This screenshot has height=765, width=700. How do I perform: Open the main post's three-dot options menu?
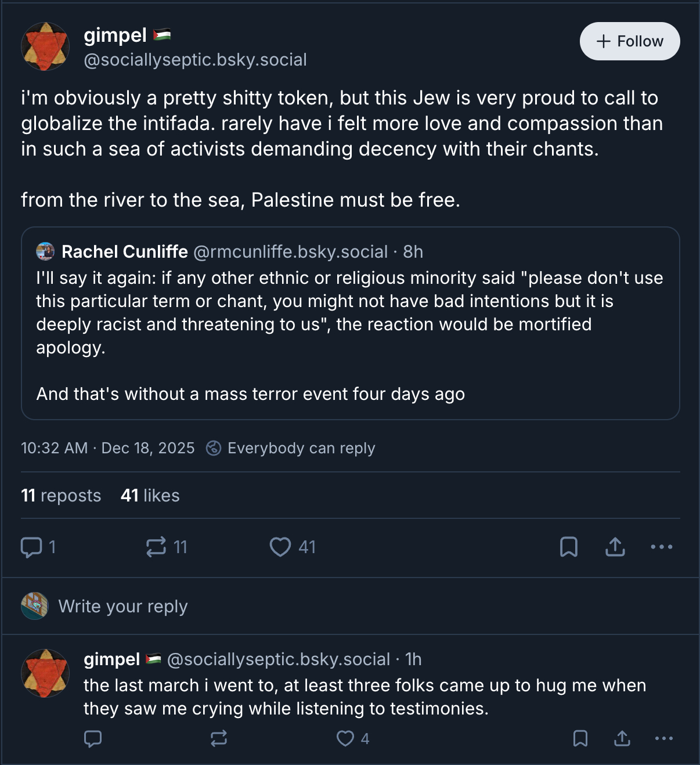(x=661, y=547)
